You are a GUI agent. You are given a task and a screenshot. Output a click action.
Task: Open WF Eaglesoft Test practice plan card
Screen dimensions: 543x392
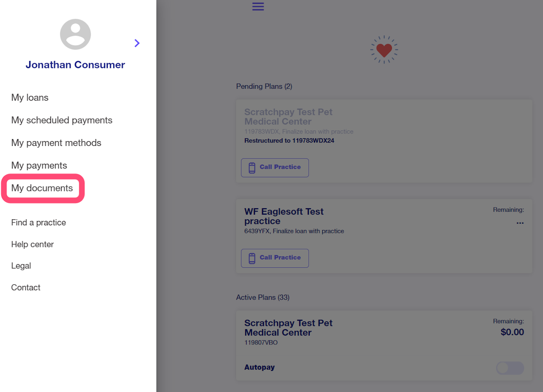tap(284, 216)
